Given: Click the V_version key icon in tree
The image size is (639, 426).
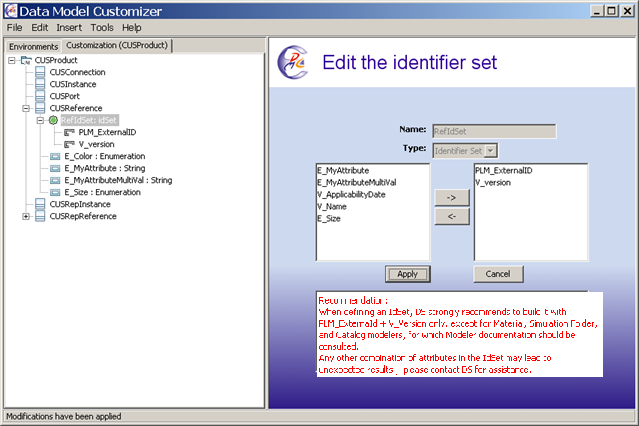Looking at the screenshot, I should [69, 144].
